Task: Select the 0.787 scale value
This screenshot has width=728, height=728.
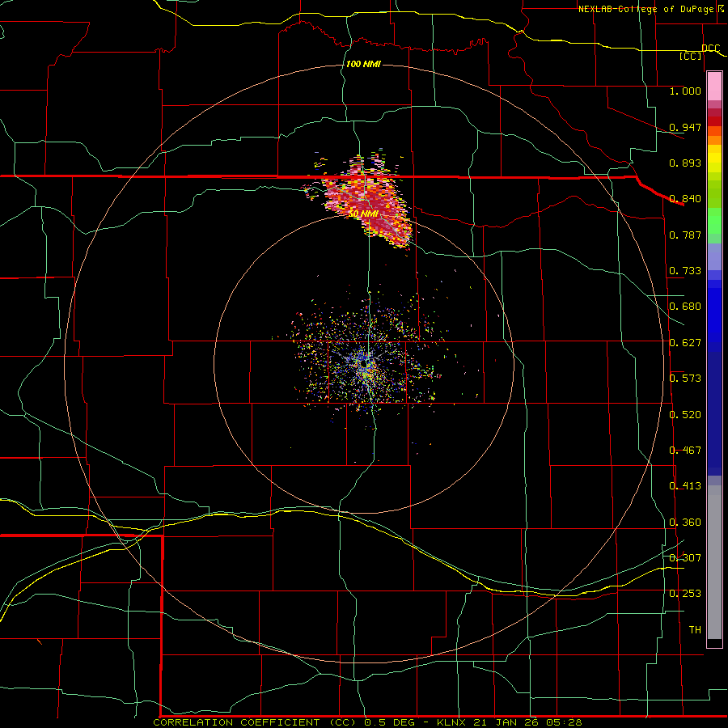Action: click(685, 235)
